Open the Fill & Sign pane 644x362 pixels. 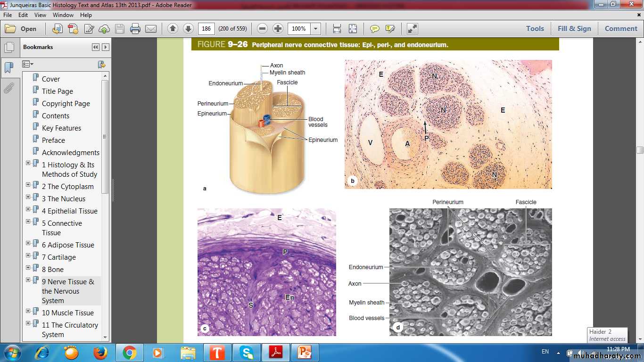click(x=574, y=29)
